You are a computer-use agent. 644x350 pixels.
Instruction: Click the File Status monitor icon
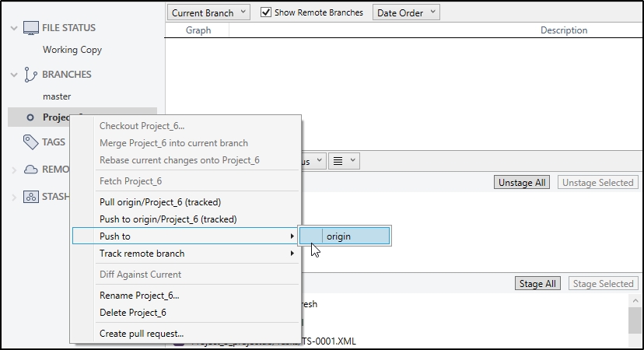pos(31,28)
